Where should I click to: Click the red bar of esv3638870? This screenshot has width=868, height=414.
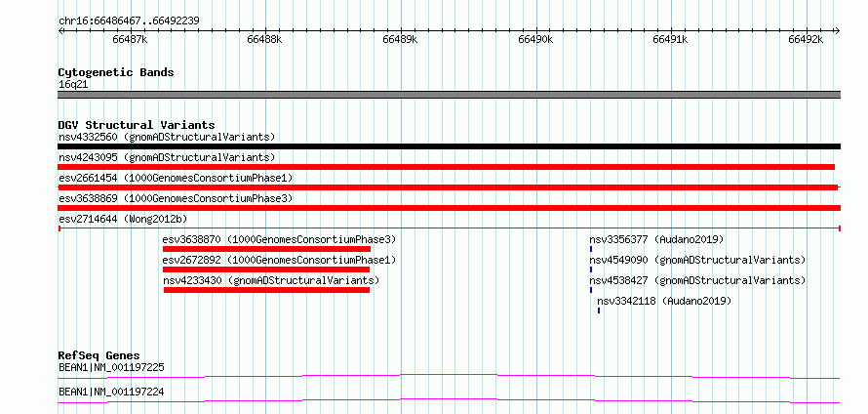[266, 249]
